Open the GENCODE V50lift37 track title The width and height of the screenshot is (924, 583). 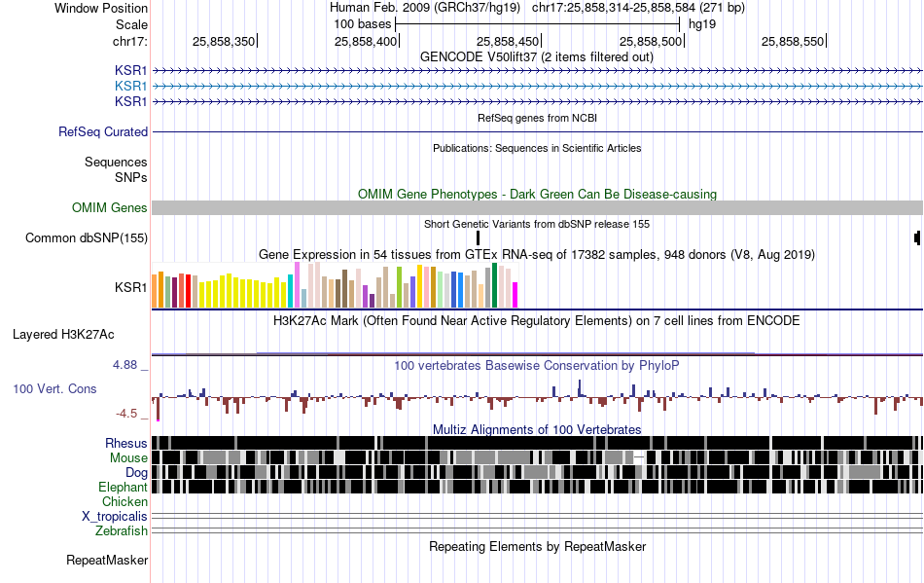(x=536, y=57)
